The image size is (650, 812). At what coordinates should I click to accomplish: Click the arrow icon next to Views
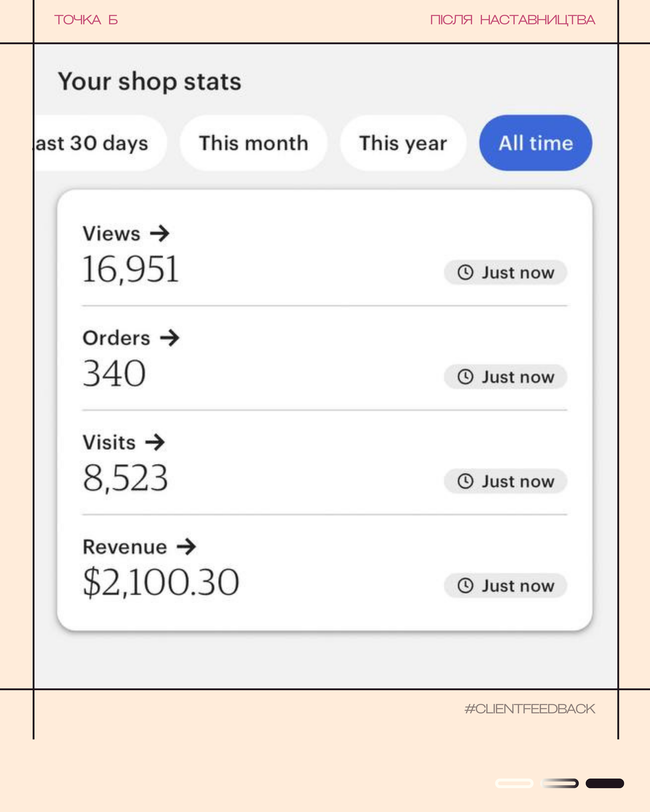[160, 234]
